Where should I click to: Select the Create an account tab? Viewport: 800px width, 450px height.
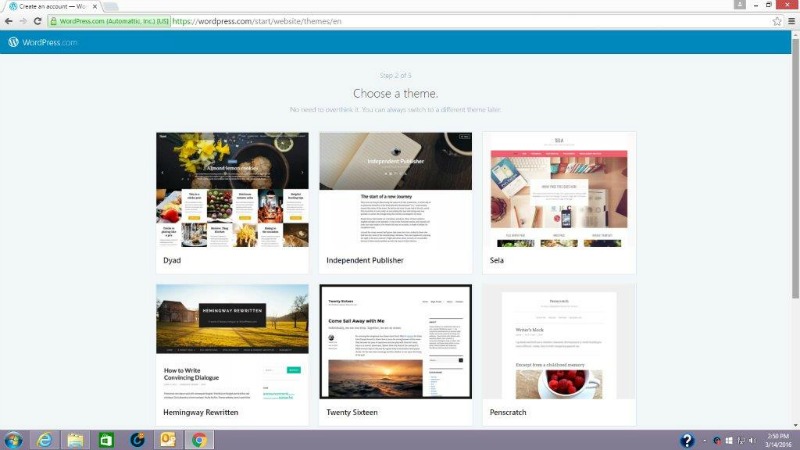pos(51,7)
